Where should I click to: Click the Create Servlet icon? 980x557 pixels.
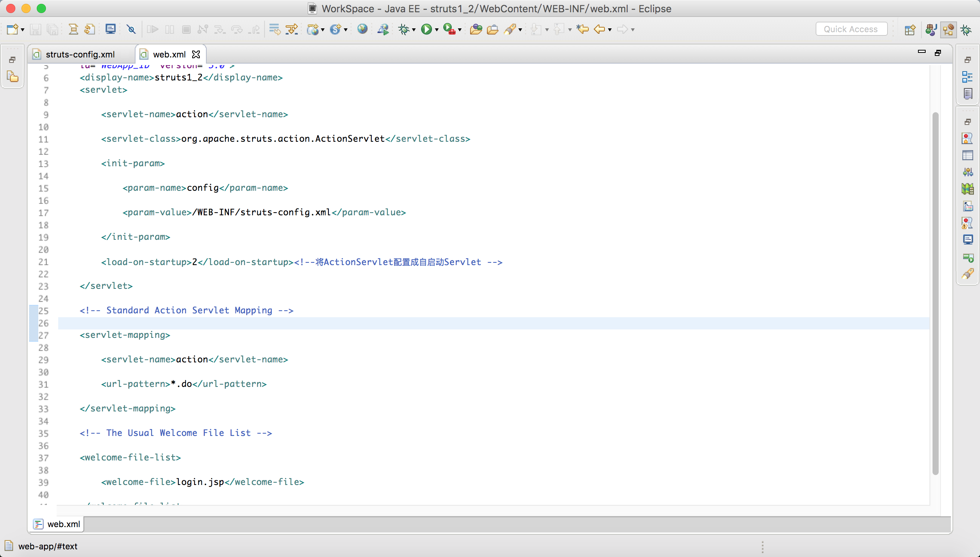click(335, 29)
